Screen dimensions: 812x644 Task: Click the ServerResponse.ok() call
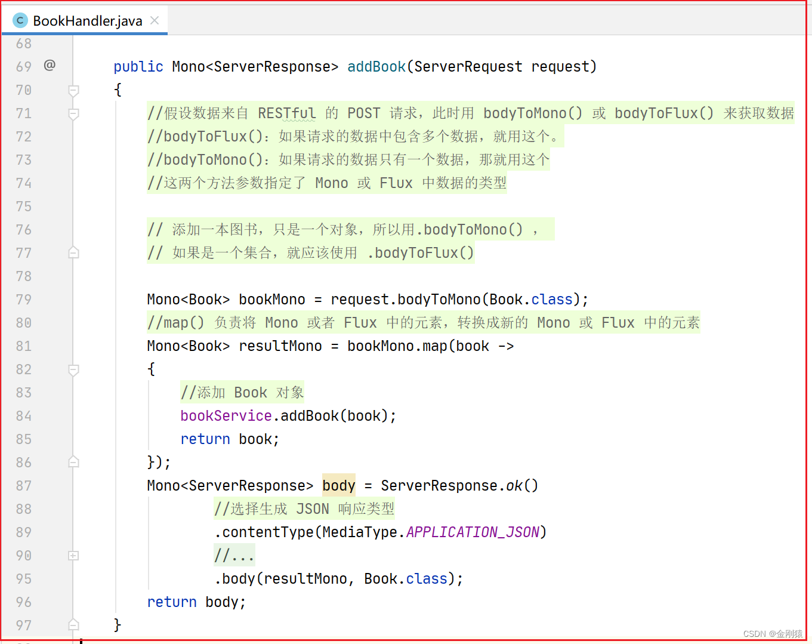(459, 486)
